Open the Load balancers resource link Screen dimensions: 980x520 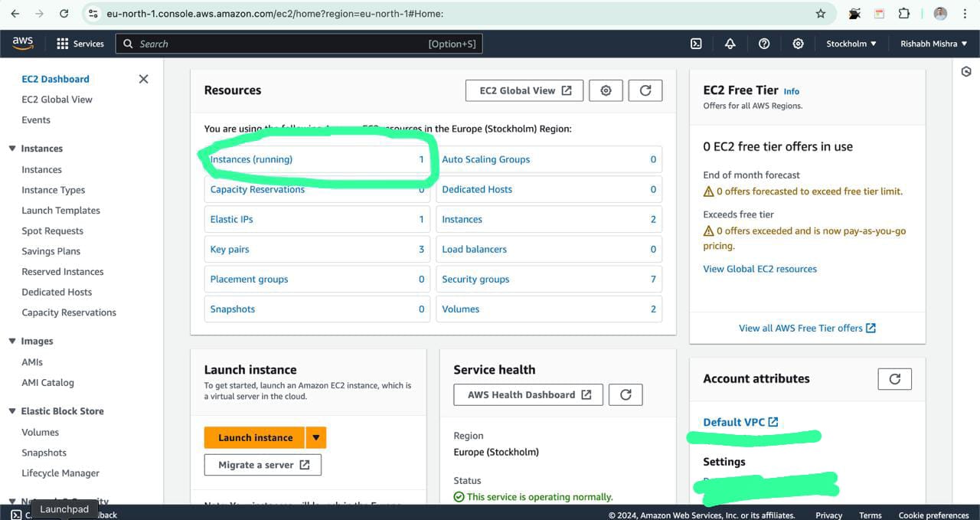point(474,249)
